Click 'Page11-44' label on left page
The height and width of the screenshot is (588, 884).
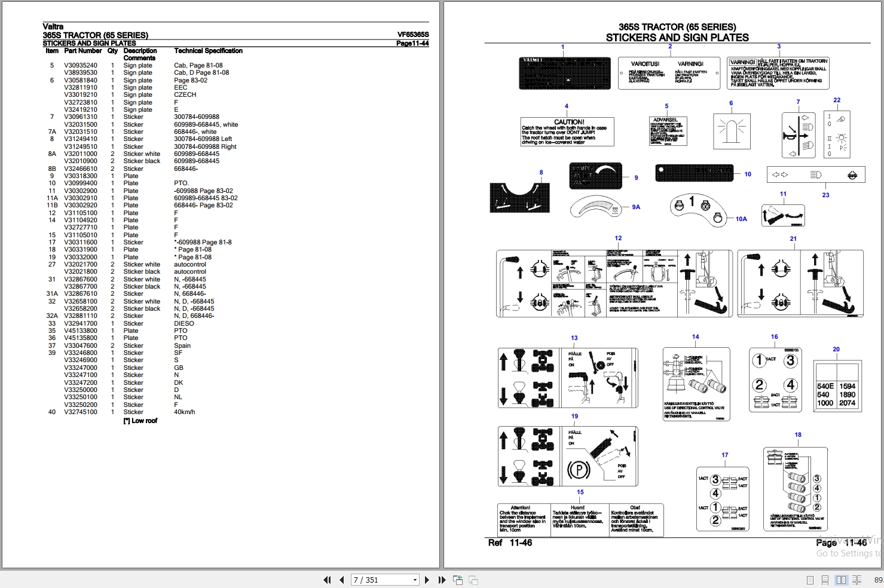point(412,43)
